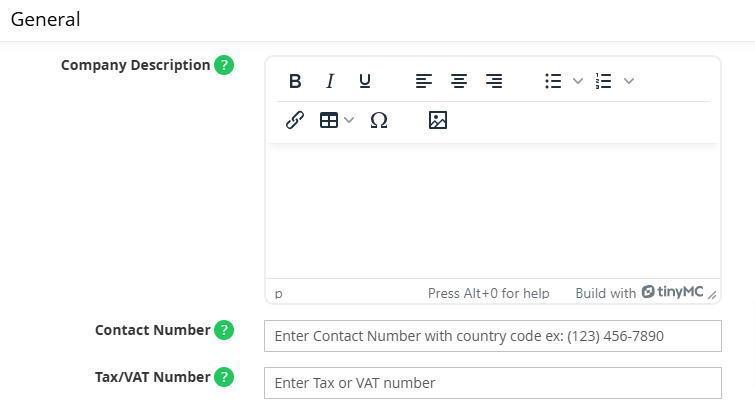The height and width of the screenshot is (415, 755).
Task: Show help for Company Description
Action: click(224, 65)
